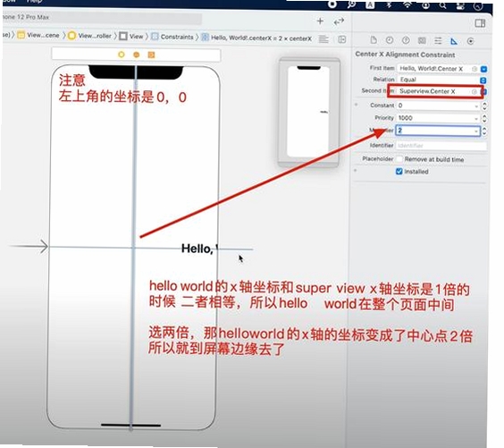Toggle the Installed checkbox
This screenshot has width=504, height=448.
399,172
